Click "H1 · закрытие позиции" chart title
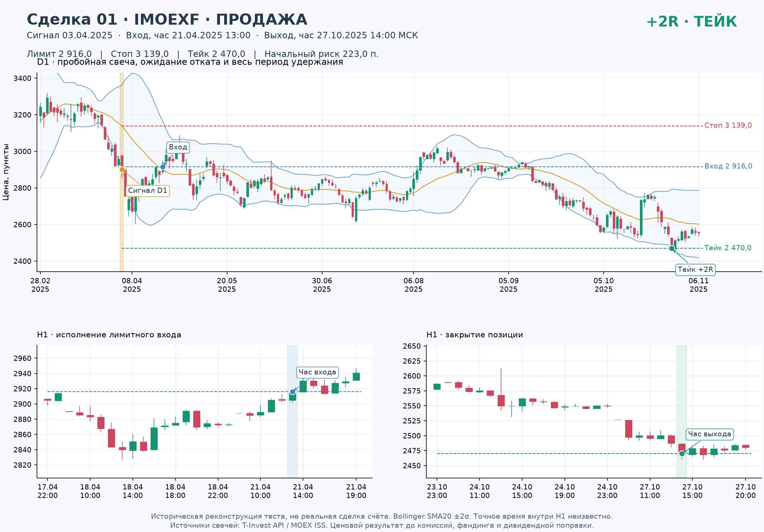Screen dimensions: 764x532 475,335
